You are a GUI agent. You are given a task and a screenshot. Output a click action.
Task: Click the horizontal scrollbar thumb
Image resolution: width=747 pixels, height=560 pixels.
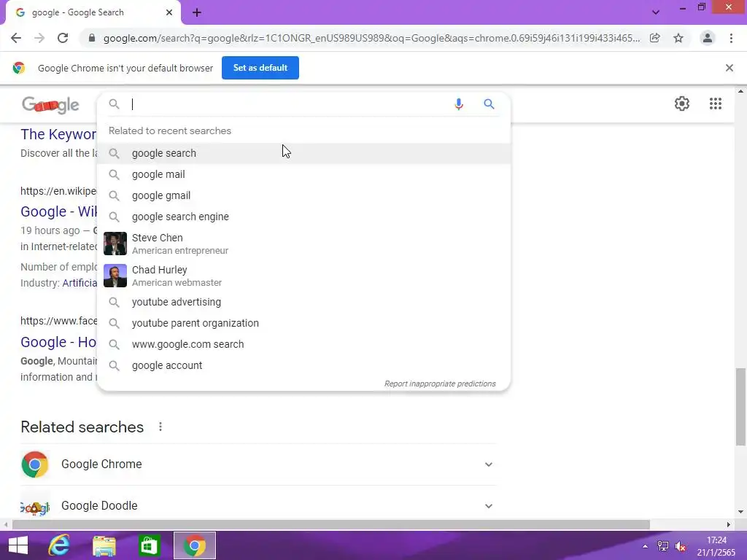pos(330,524)
